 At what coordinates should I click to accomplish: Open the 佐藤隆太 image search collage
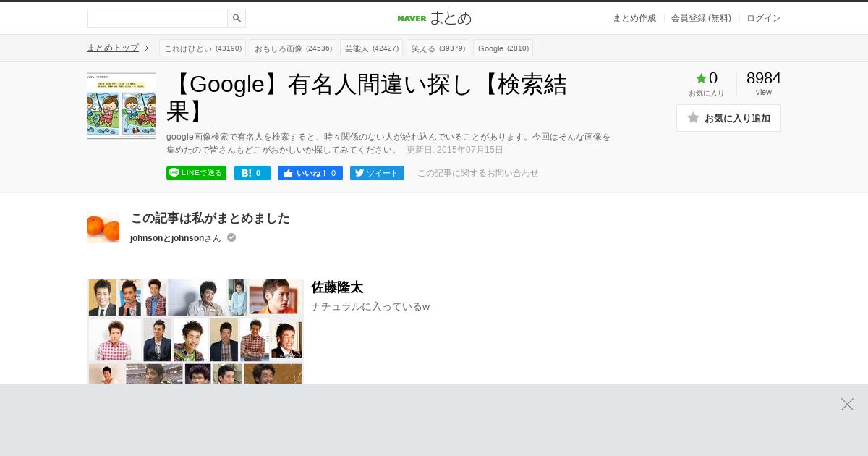pyautogui.click(x=195, y=332)
